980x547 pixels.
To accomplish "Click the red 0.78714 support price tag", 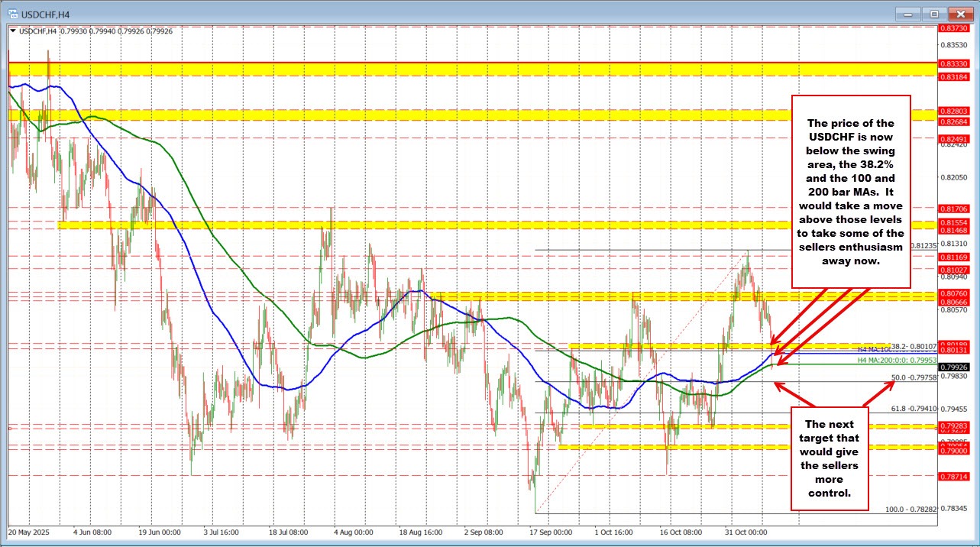I will [954, 477].
